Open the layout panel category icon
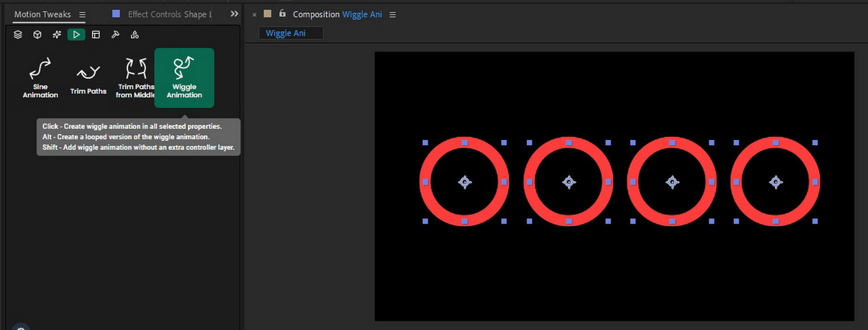Screen dimensions: 868x330 coord(96,35)
